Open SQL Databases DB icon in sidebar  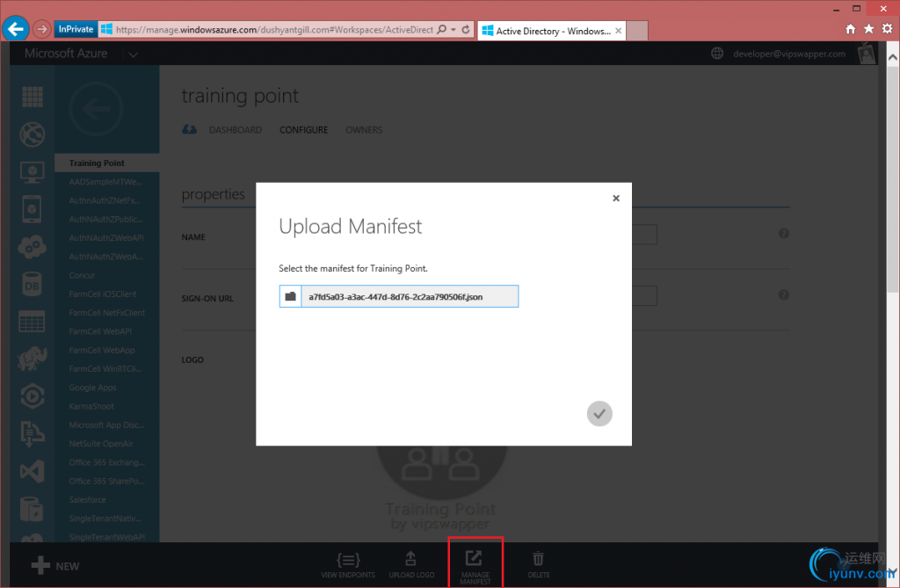pos(33,284)
